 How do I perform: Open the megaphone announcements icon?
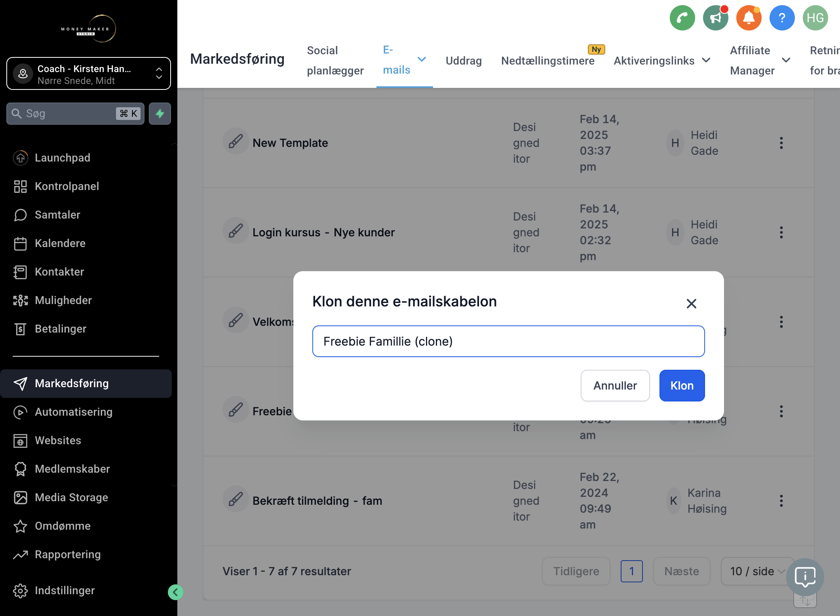click(x=715, y=18)
